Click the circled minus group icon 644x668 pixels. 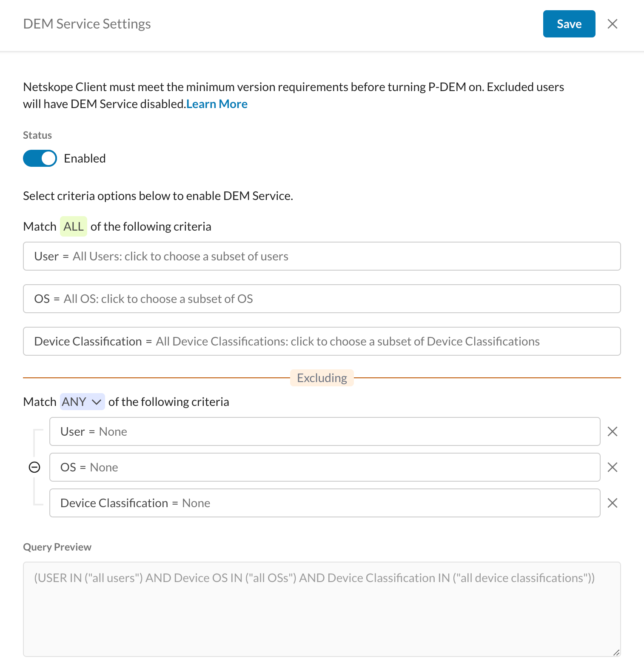click(x=34, y=467)
